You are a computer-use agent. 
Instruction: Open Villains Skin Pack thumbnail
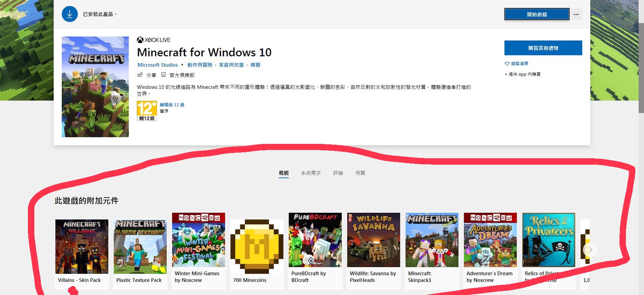point(81,246)
